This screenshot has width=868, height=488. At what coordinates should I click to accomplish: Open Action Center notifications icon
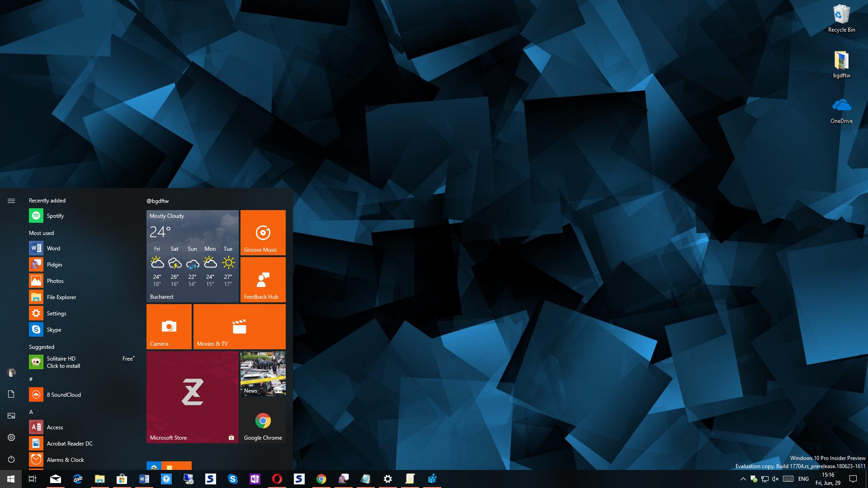[853, 479]
